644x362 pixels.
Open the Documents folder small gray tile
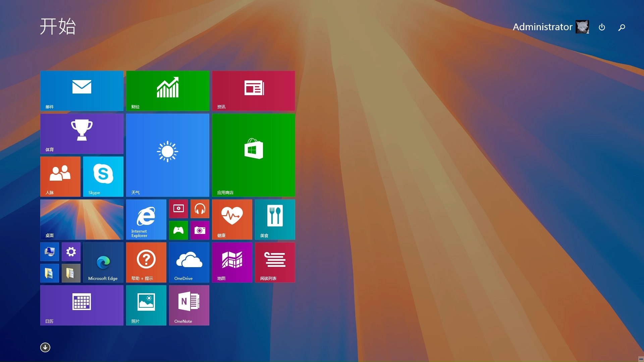(71, 273)
